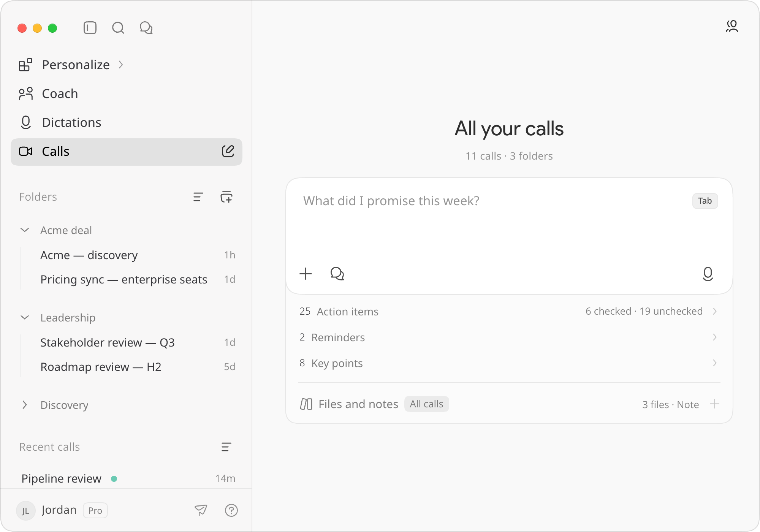Collapse the Leadership folder
760x532 pixels.
25,318
